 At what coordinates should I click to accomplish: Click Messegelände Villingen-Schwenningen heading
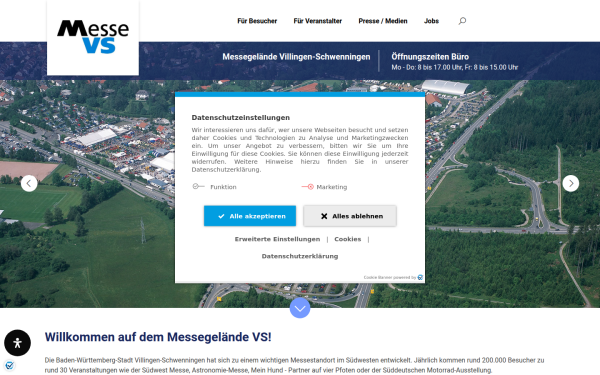click(x=296, y=57)
